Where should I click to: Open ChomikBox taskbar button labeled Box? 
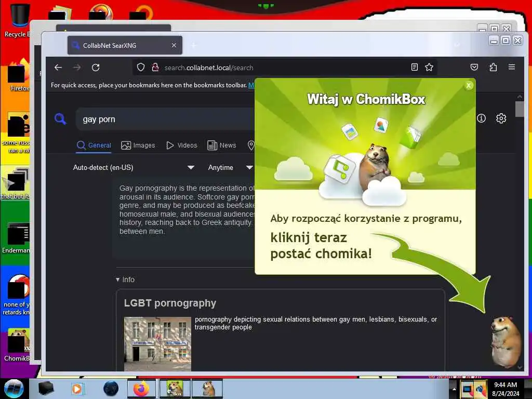(175, 389)
